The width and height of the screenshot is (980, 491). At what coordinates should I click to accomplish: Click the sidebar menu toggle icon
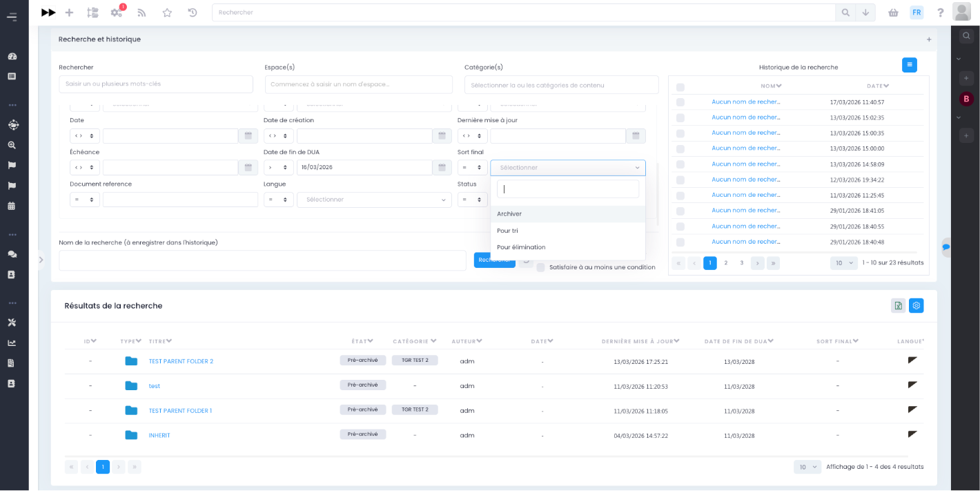[x=12, y=17]
